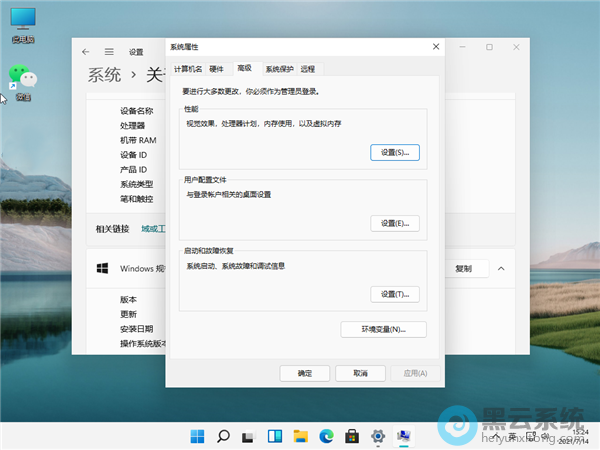Switch to the 系统保护 tab

tap(279, 69)
